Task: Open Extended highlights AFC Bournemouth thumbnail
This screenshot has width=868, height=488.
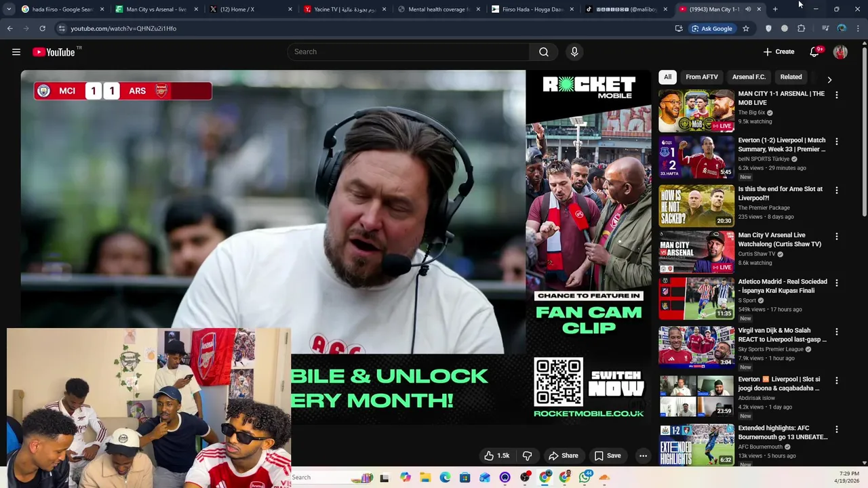Action: pyautogui.click(x=696, y=445)
